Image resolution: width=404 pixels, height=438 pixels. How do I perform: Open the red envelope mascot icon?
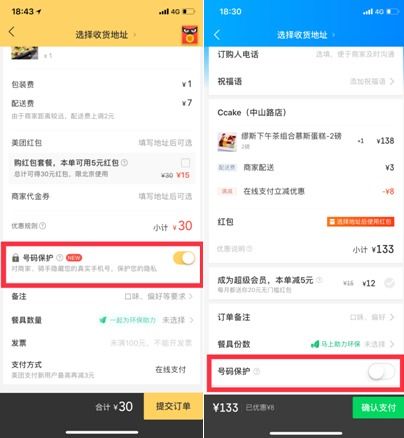point(190,35)
